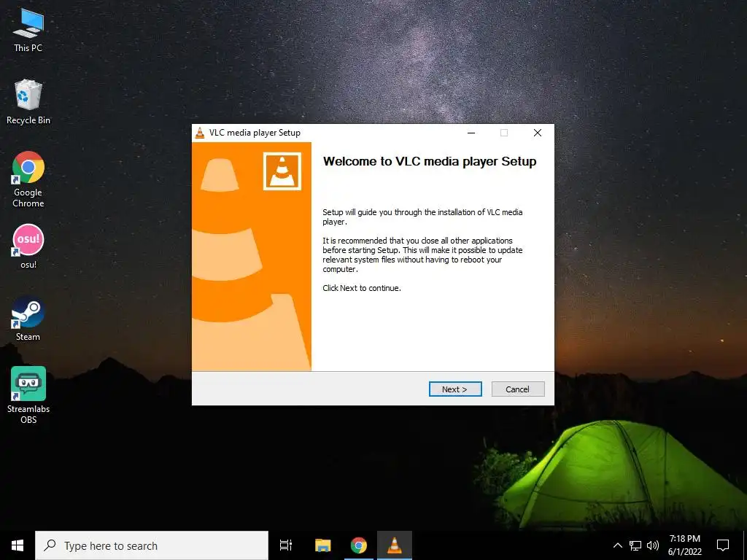747x560 pixels.
Task: Open Task View from the taskbar
Action: click(x=286, y=545)
